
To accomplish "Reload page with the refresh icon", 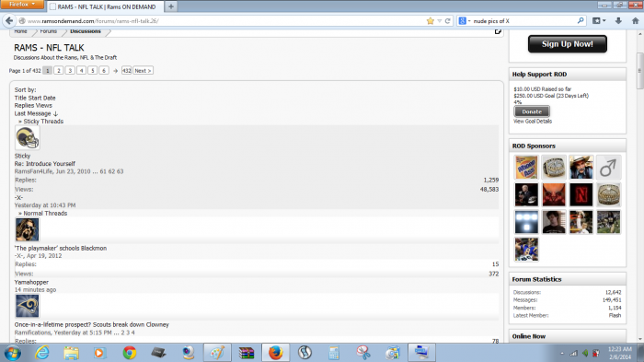I will coord(448,21).
